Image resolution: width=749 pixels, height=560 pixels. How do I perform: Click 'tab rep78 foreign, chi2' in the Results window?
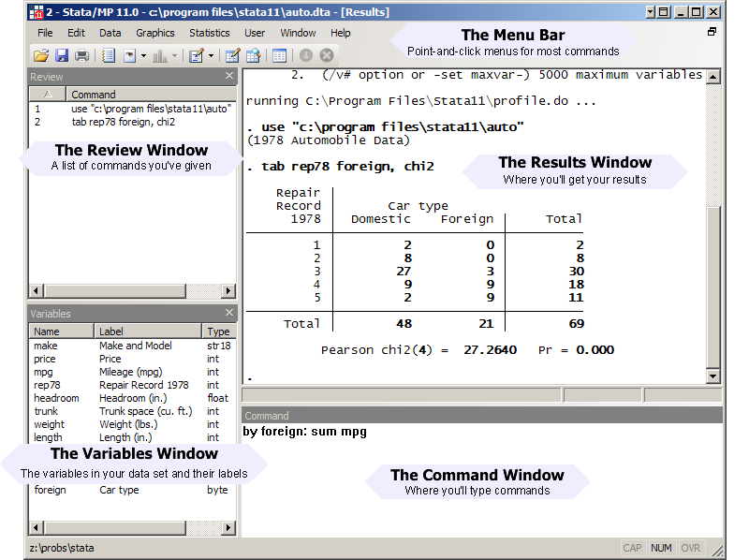pos(347,167)
